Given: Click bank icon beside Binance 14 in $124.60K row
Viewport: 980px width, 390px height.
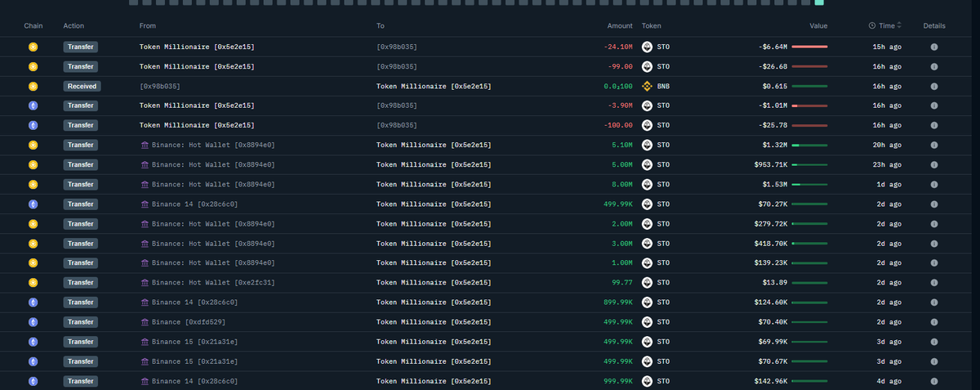Looking at the screenshot, I should pos(145,302).
